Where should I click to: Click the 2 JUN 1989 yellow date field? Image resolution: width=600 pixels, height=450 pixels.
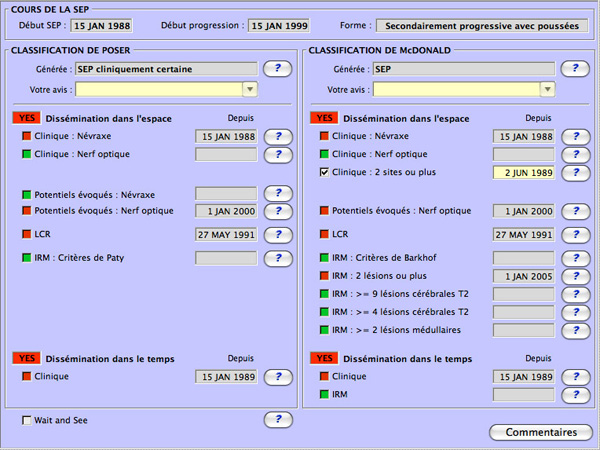point(523,173)
